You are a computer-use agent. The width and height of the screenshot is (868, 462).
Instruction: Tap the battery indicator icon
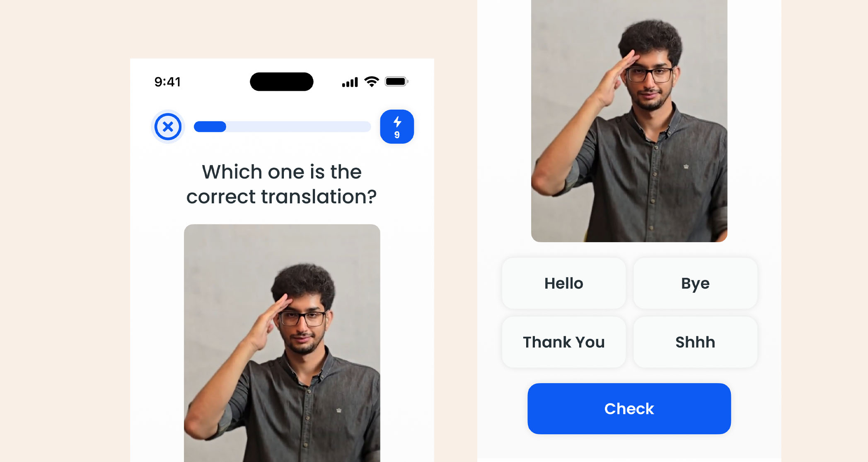click(x=397, y=82)
